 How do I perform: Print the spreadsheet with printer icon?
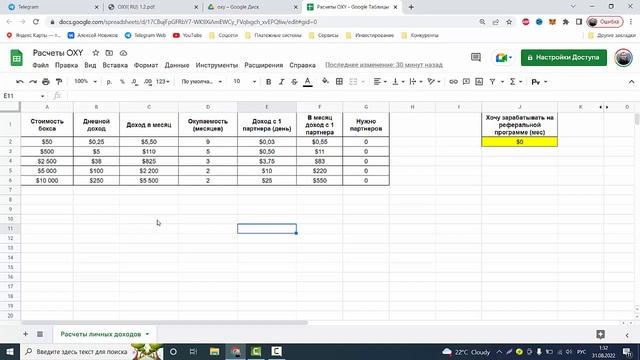[46, 82]
